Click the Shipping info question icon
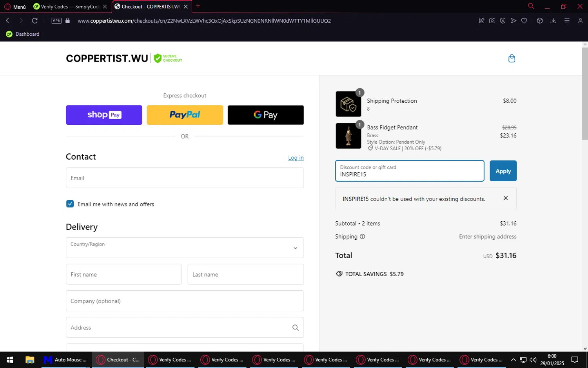Image resolution: width=588 pixels, height=368 pixels. click(362, 237)
